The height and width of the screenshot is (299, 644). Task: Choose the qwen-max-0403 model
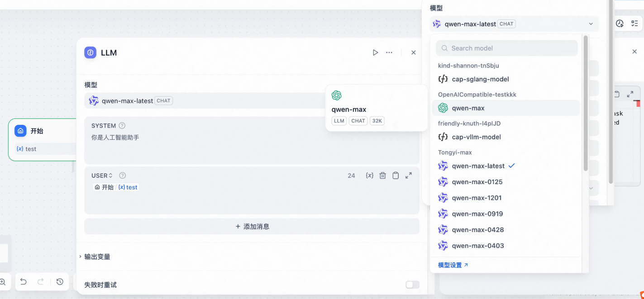[x=506, y=246]
